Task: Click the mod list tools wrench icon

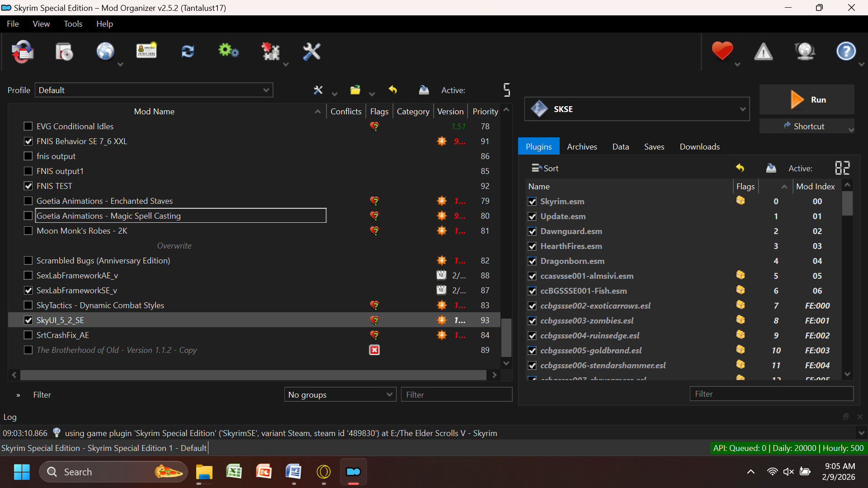Action: pos(318,90)
